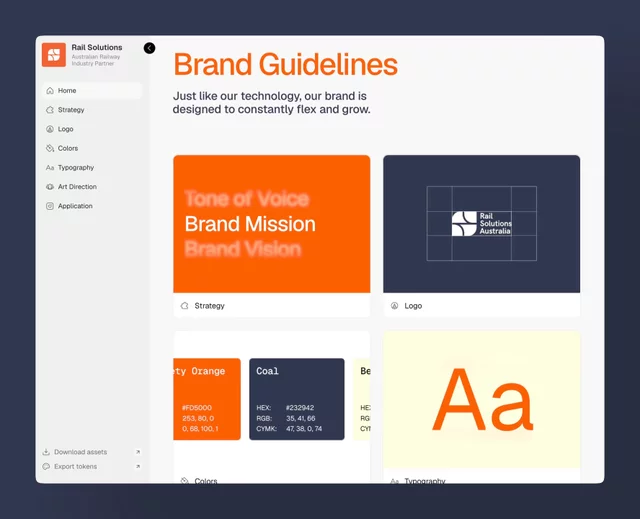Select the Coal color swatch
This screenshot has width=640, height=519.
(x=297, y=399)
